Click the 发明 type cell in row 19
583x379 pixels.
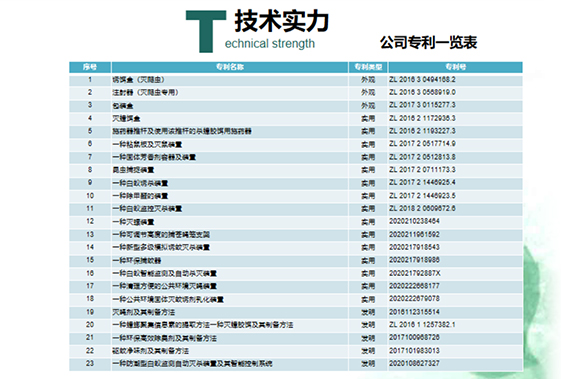coord(368,312)
